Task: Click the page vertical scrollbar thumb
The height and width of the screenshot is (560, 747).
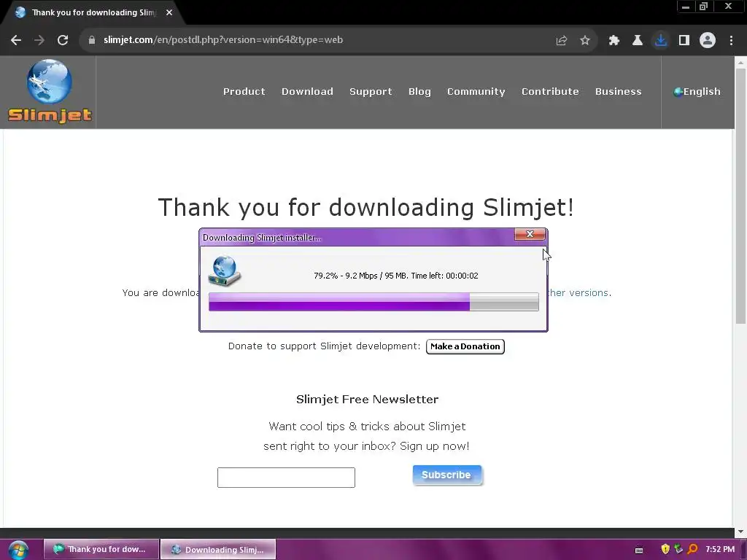Action: [x=740, y=195]
